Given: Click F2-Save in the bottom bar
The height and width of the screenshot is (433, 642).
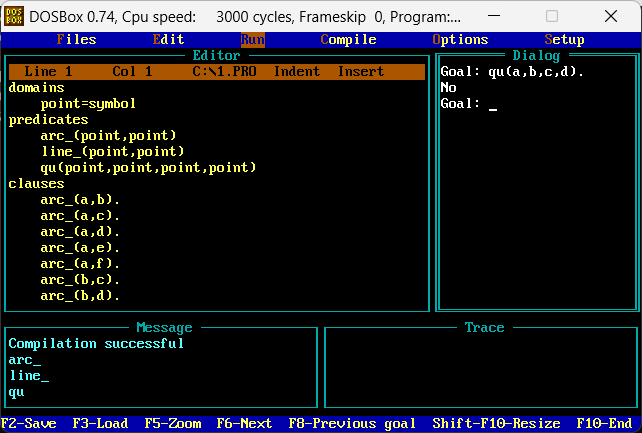Looking at the screenshot, I should coord(29,423).
